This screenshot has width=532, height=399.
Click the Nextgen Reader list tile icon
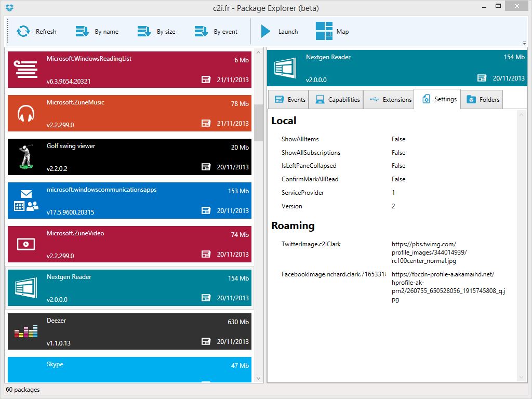pyautogui.click(x=26, y=288)
